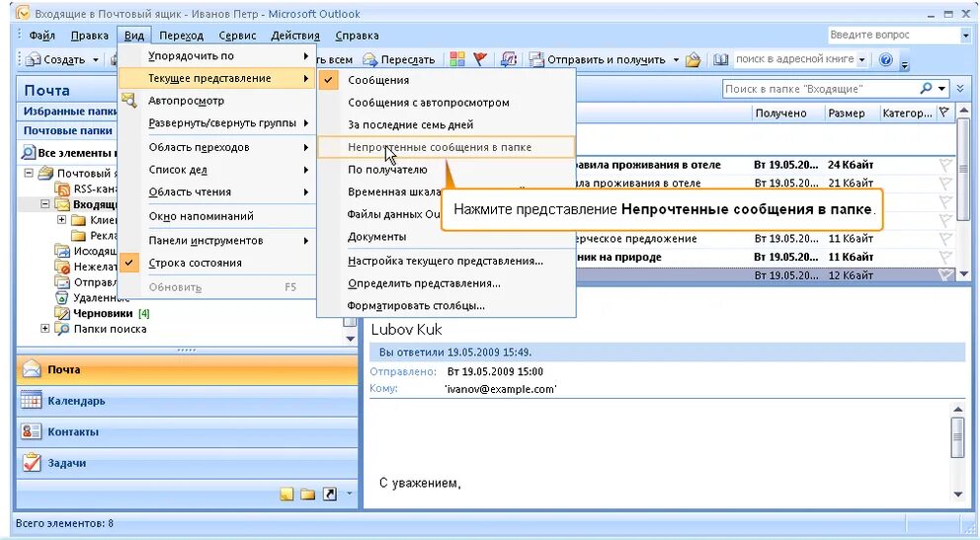This screenshot has height=540, width=980.
Task: Choose Непрочтенные сообщения в папке view
Action: [x=447, y=147]
